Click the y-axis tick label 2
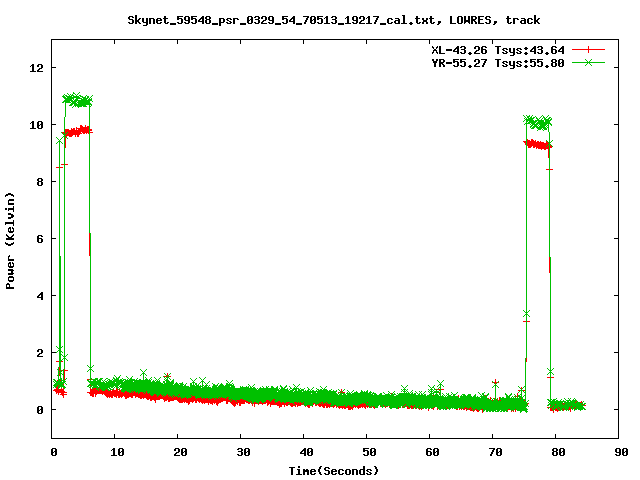The image size is (640, 480). point(40,353)
